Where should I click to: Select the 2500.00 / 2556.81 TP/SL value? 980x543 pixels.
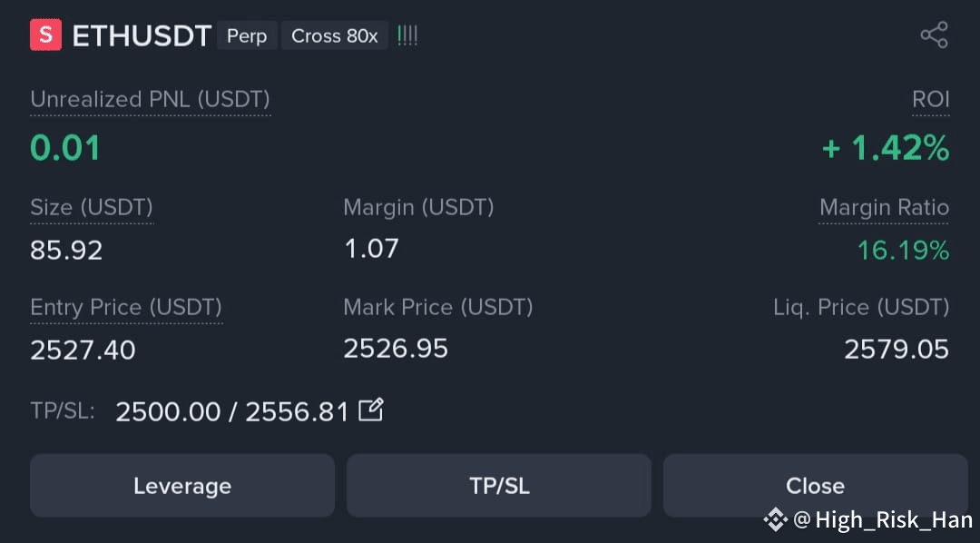[x=232, y=411]
